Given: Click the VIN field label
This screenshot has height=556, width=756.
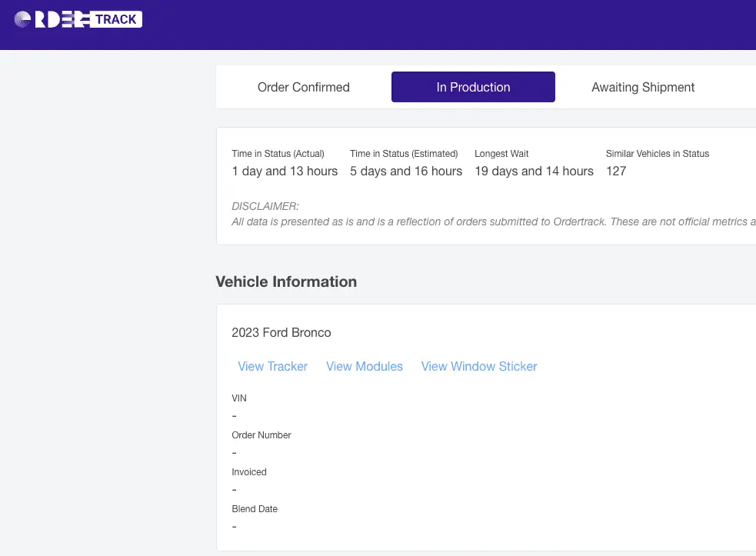Looking at the screenshot, I should tap(239, 398).
